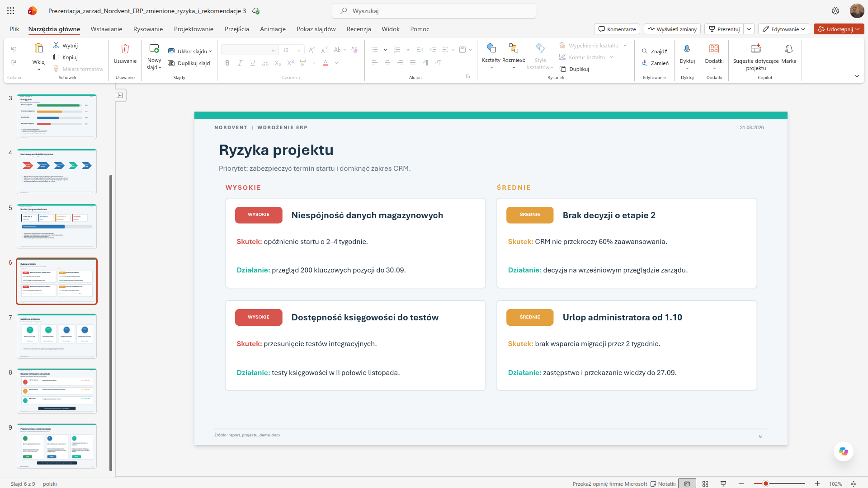Open the font size dropdown
868x488 pixels.
pos(299,50)
